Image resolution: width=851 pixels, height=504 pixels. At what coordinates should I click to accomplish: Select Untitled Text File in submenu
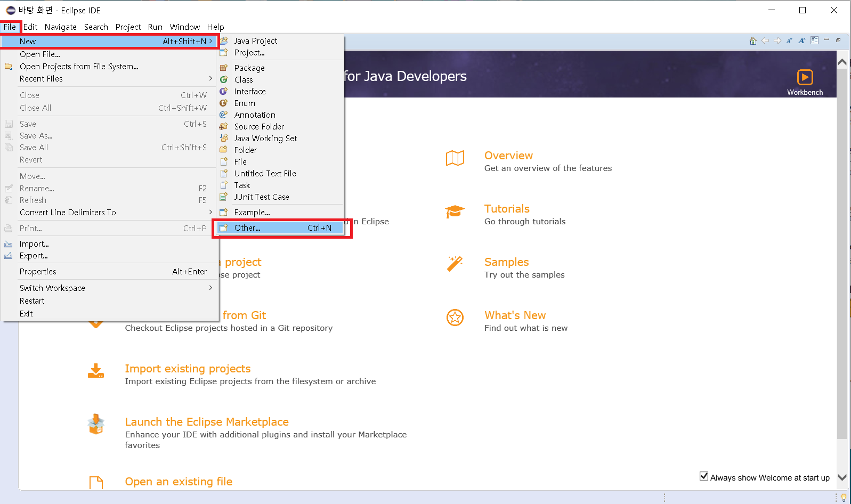[x=280, y=173]
